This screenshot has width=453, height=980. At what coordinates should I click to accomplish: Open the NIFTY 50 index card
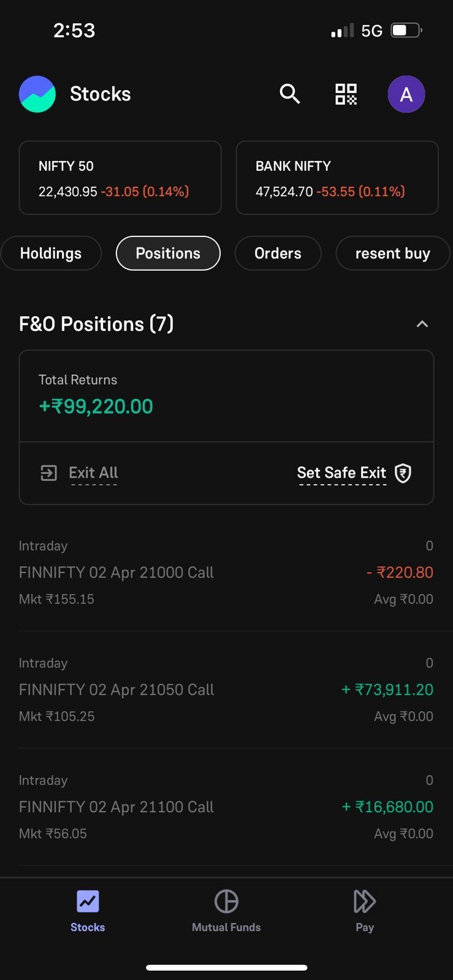pos(120,178)
